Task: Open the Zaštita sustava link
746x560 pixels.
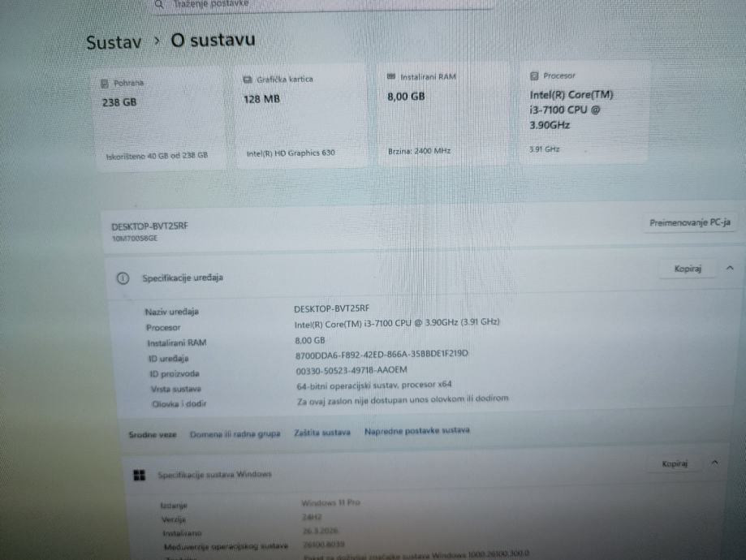Action: pos(322,433)
